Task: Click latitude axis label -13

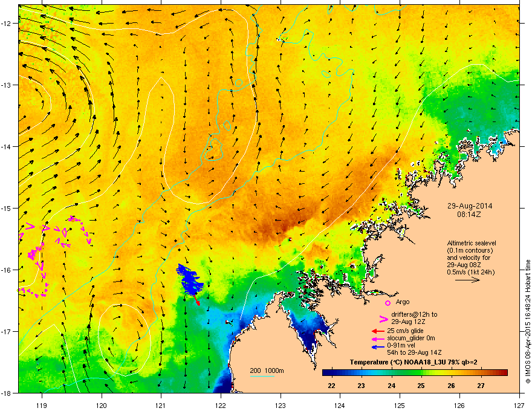Action: [7, 85]
